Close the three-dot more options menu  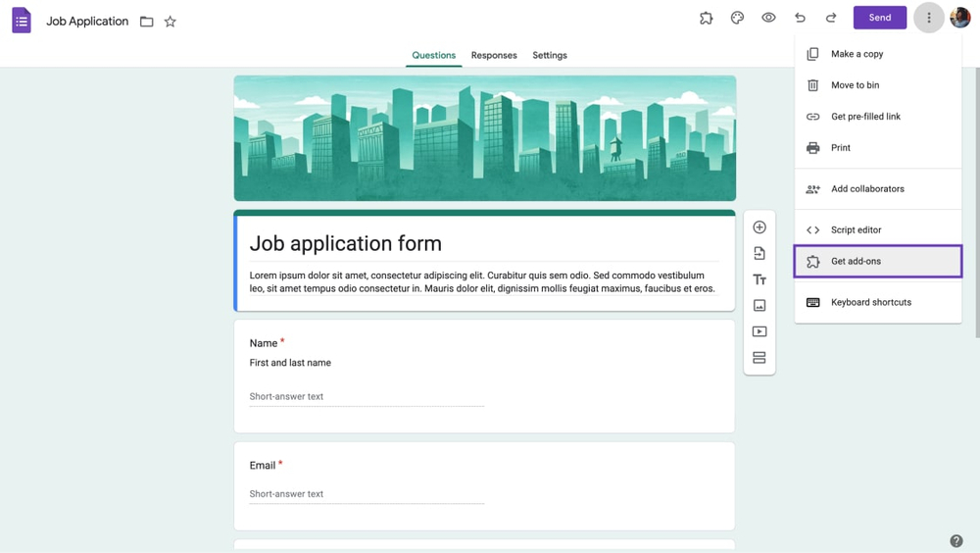tap(929, 18)
